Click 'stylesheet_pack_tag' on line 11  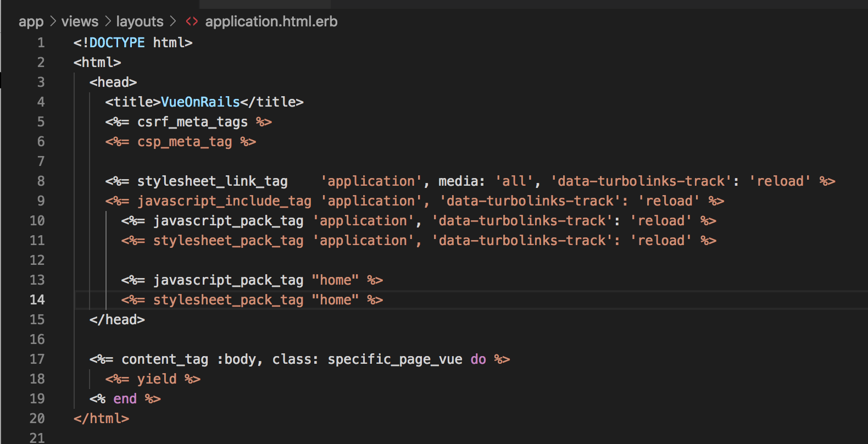(x=228, y=241)
